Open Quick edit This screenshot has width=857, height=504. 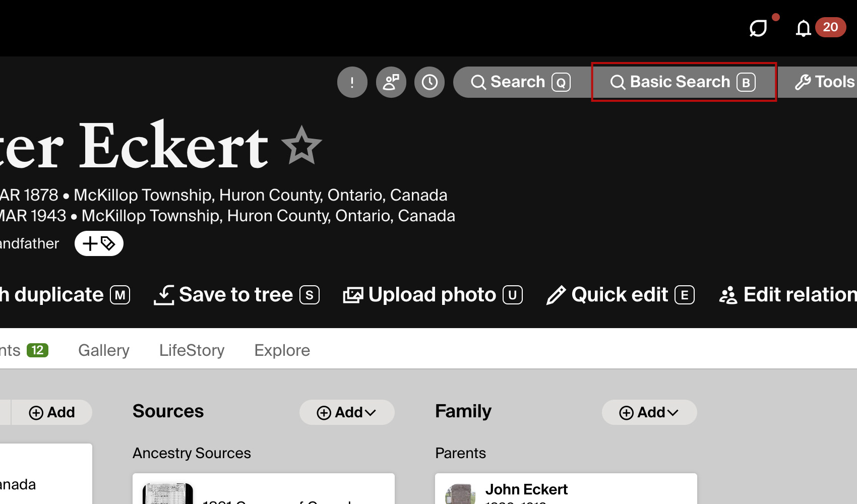point(621,295)
